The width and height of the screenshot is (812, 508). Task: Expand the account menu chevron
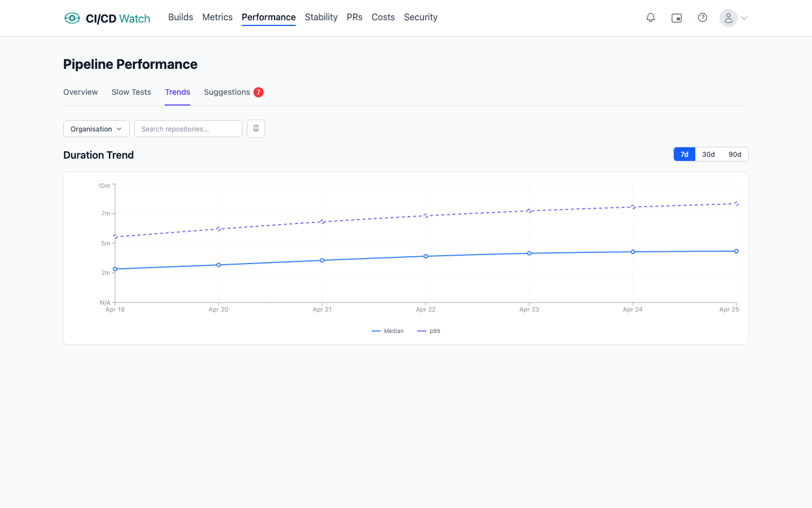(744, 17)
